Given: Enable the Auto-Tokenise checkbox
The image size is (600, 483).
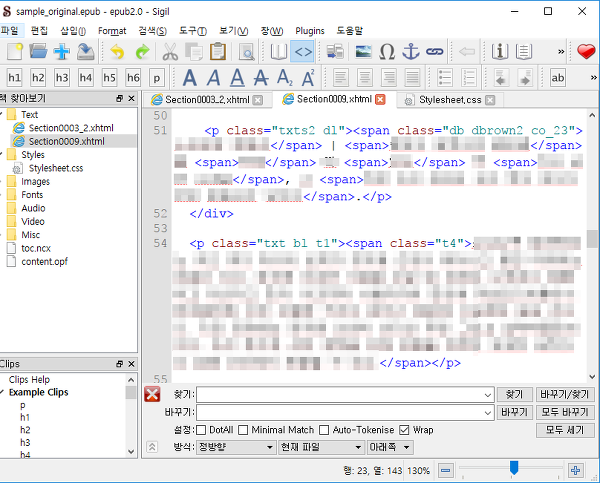Looking at the screenshot, I should coord(324,430).
